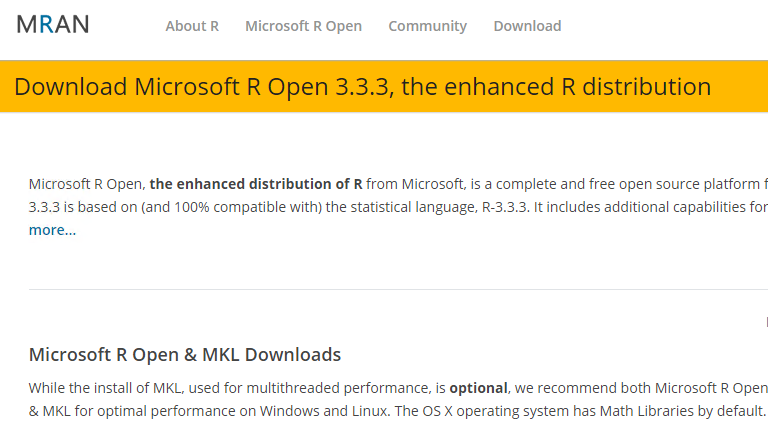Image resolution: width=768 pixels, height=431 pixels.
Task: Open the About R menu
Action: tap(192, 26)
